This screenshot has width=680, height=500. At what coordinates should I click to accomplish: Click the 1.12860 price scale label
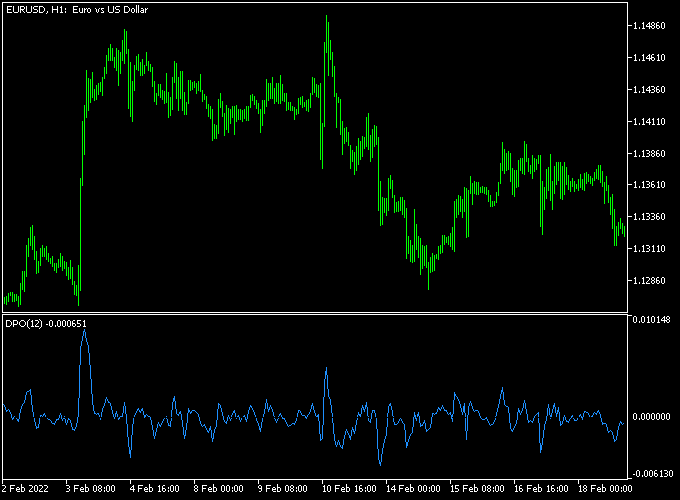tap(649, 281)
